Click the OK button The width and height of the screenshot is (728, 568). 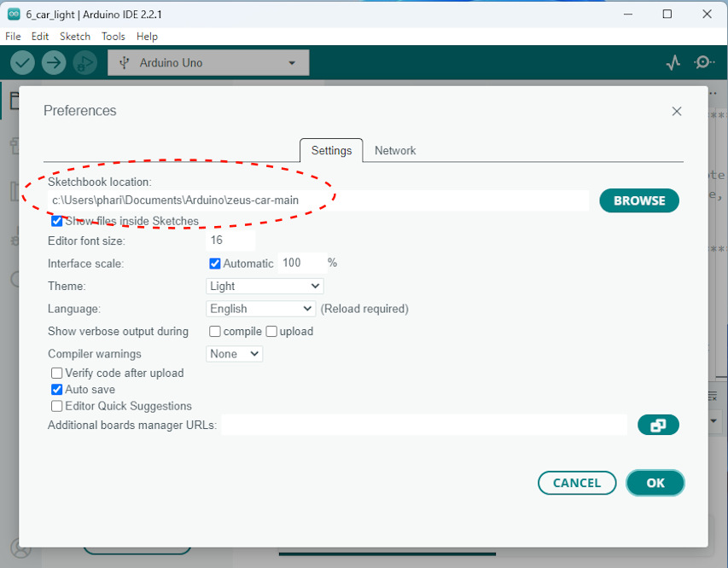click(x=655, y=483)
